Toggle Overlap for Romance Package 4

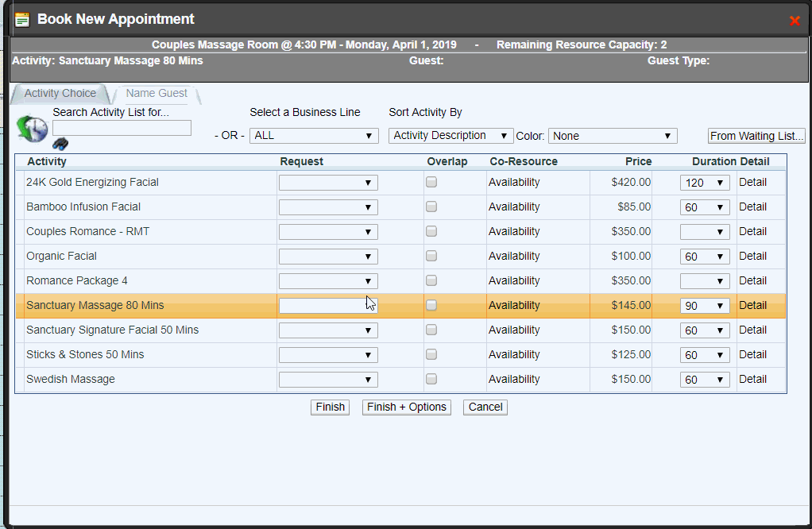[x=431, y=280]
